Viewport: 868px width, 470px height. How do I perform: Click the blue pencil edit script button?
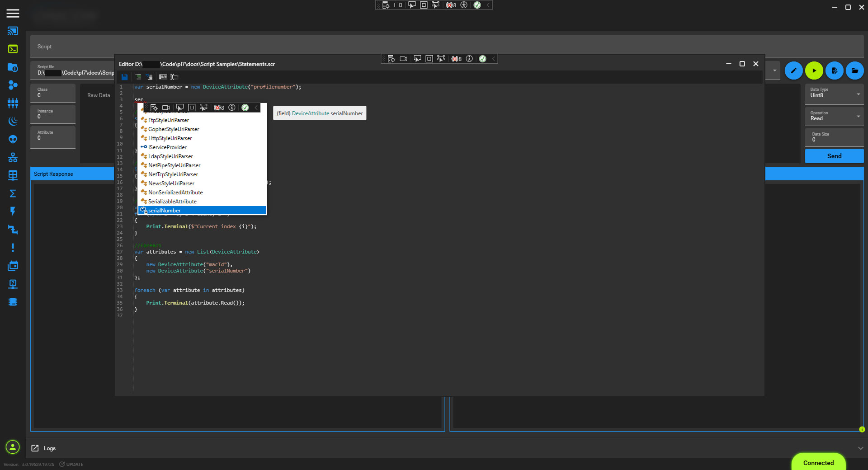coord(793,70)
